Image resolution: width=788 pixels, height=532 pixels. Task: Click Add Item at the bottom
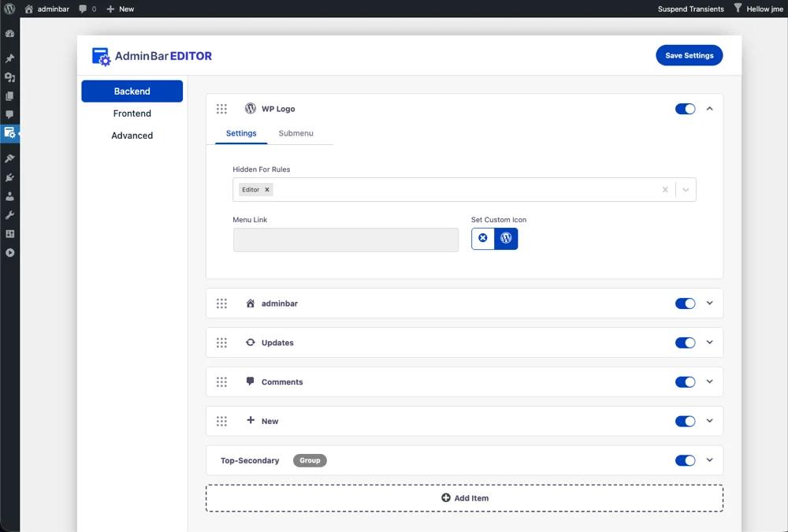click(x=464, y=497)
